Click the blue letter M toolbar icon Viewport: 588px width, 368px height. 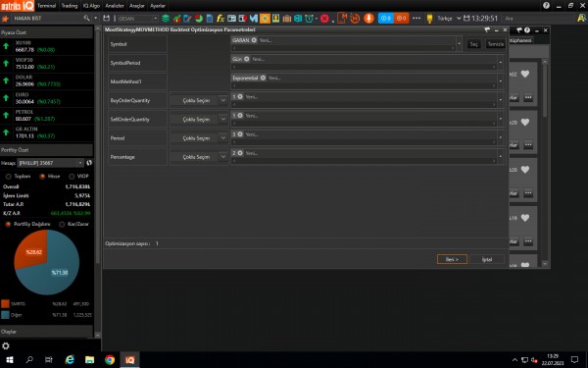click(x=254, y=18)
